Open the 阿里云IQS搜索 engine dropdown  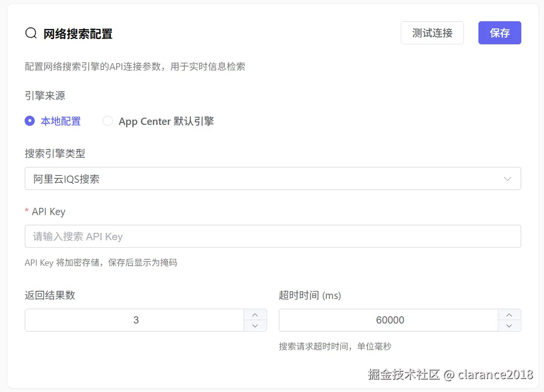pos(272,178)
